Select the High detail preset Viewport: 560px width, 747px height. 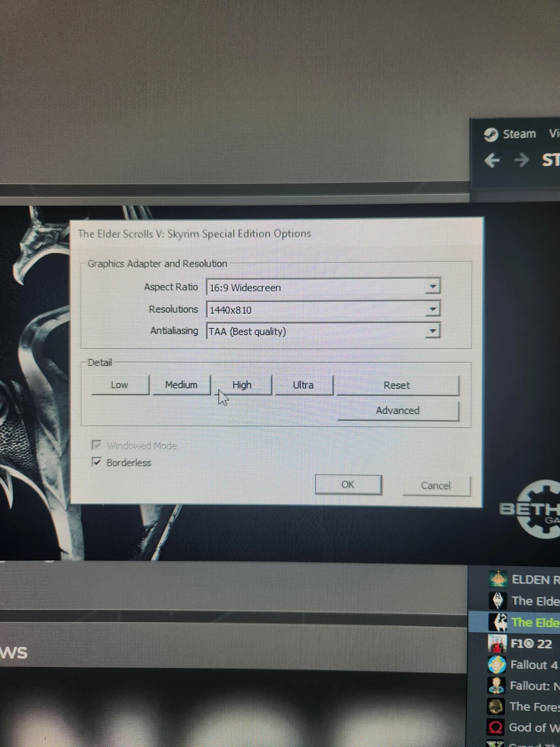241,385
